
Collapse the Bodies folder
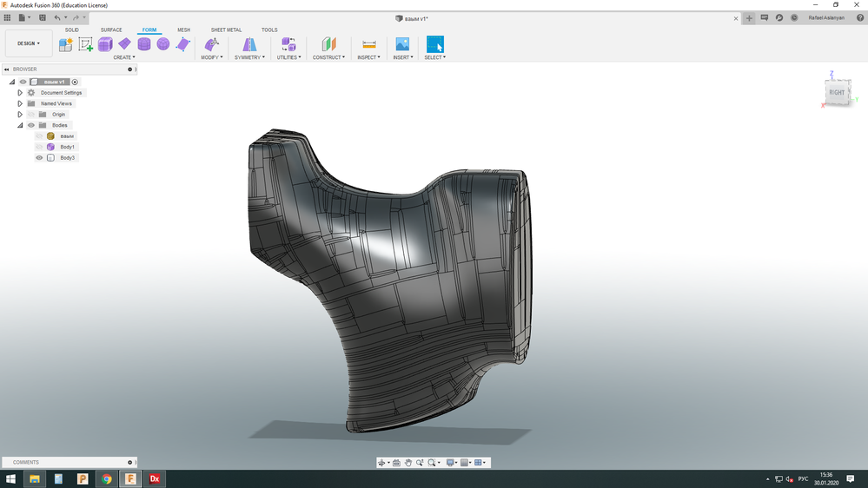click(x=20, y=125)
